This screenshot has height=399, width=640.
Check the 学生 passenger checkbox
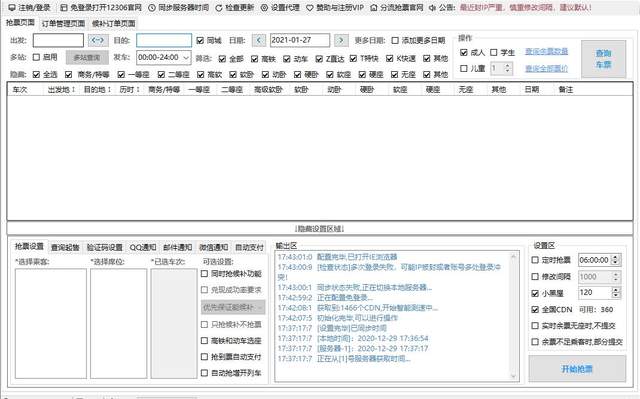click(493, 52)
